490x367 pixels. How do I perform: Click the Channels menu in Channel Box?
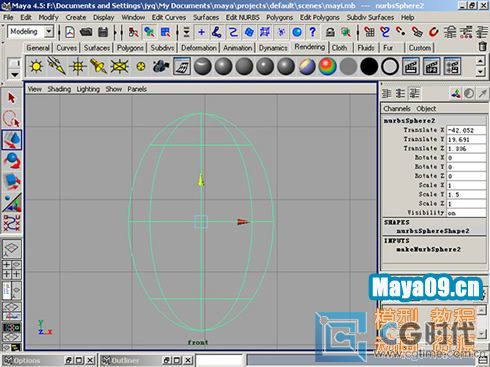click(397, 109)
